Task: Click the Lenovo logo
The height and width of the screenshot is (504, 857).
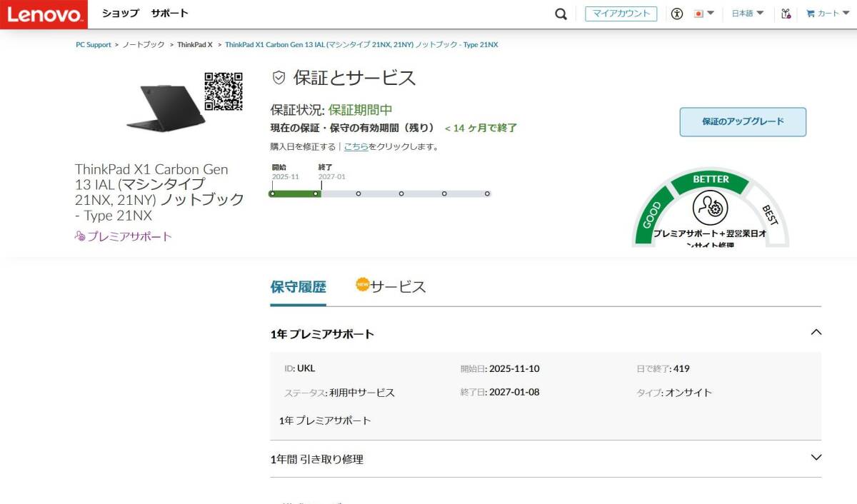Action: pos(43,13)
